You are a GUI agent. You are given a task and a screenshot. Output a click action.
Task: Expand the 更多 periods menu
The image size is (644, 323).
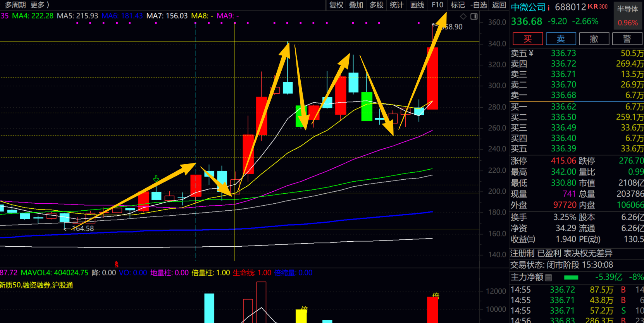(x=40, y=5)
